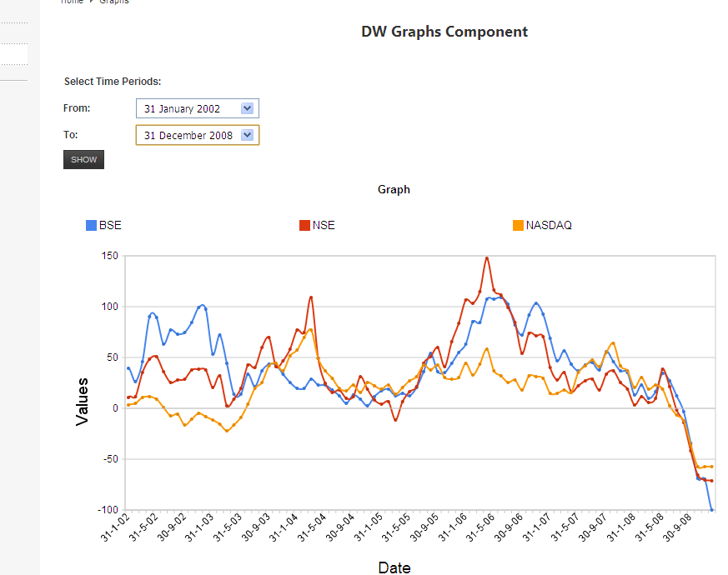Click the orange NASDAQ legend swatch

point(518,226)
